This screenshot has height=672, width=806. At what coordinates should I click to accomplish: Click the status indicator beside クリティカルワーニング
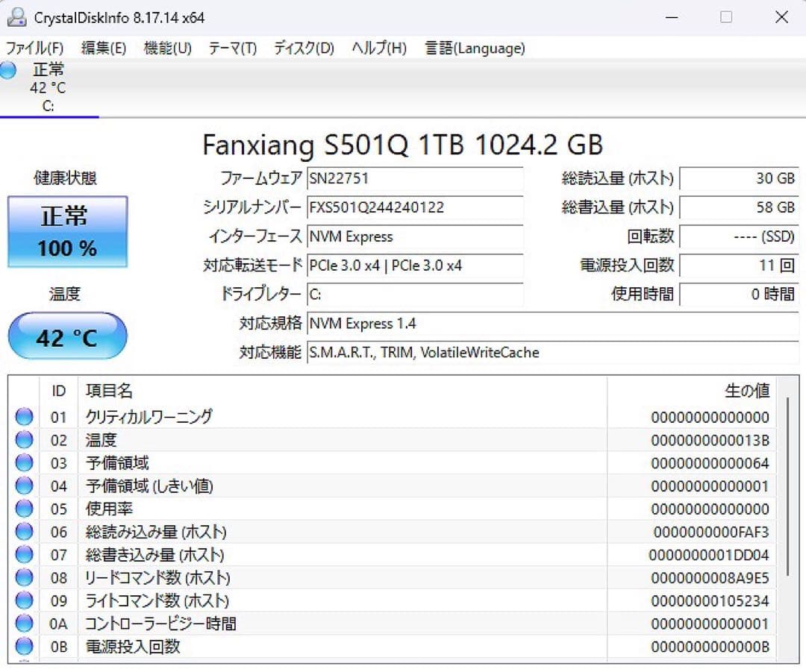(24, 417)
